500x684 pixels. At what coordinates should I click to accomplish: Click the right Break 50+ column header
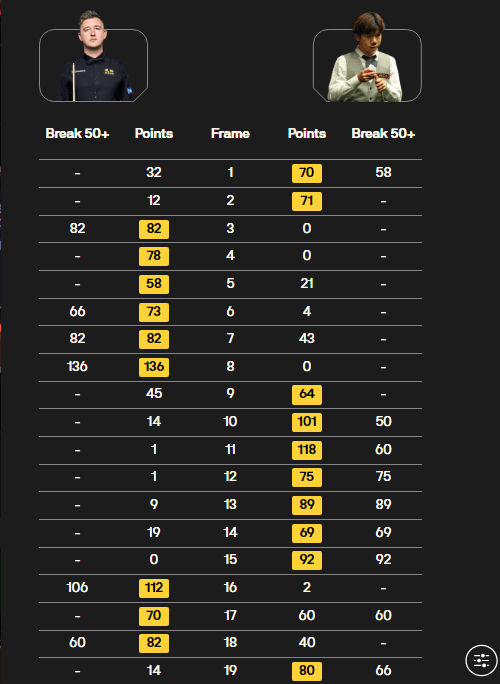(383, 133)
